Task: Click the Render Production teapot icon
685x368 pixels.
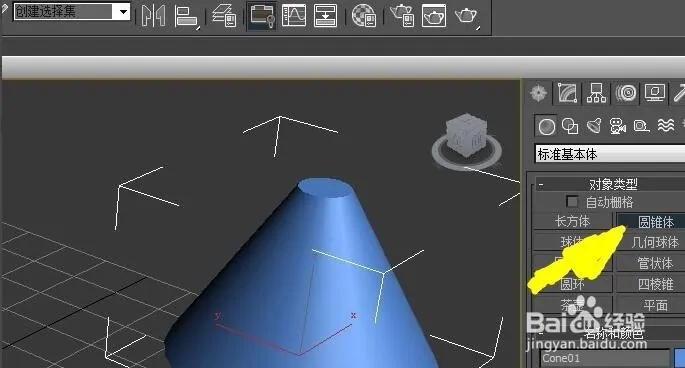Action: (466, 17)
